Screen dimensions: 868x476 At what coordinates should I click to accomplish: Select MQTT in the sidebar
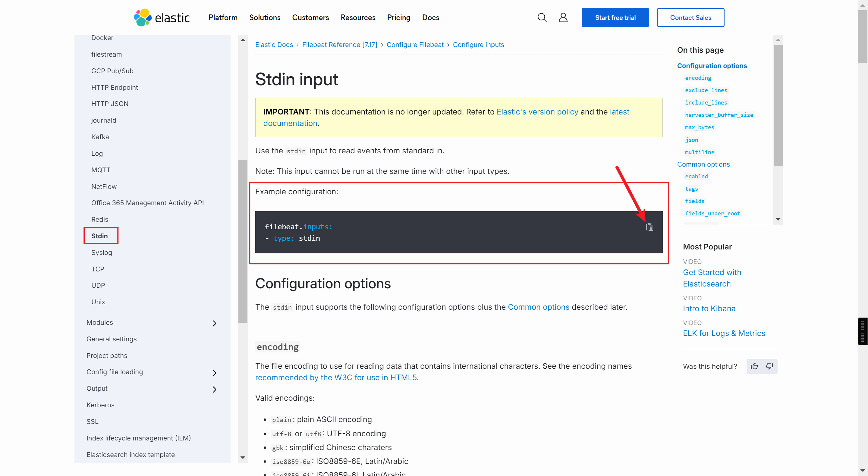coord(100,170)
